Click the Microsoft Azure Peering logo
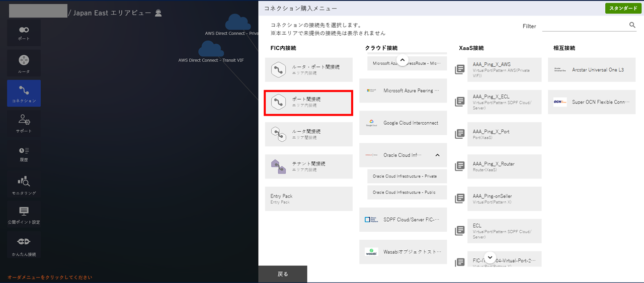Screen dimensions: 644x283 pyautogui.click(x=371, y=91)
